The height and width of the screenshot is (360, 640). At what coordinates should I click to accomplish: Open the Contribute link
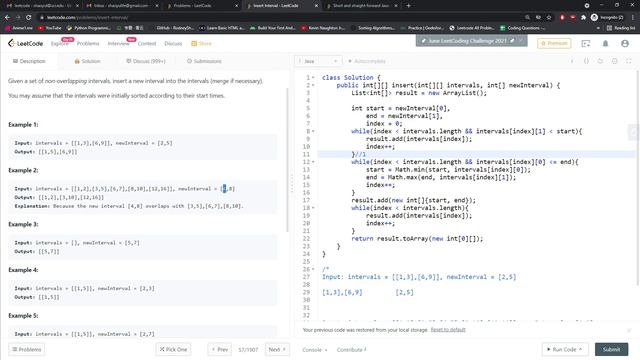(x=351, y=350)
